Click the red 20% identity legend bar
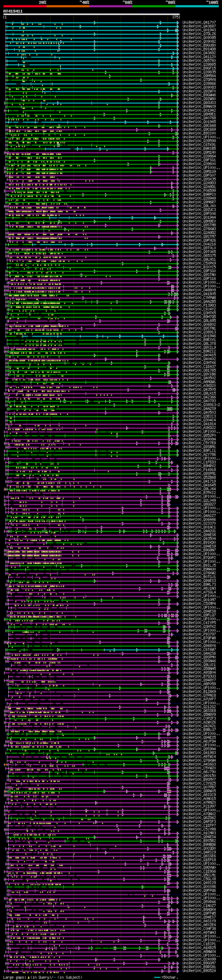Viewport: 222px width, 980px height. click(25, 6)
